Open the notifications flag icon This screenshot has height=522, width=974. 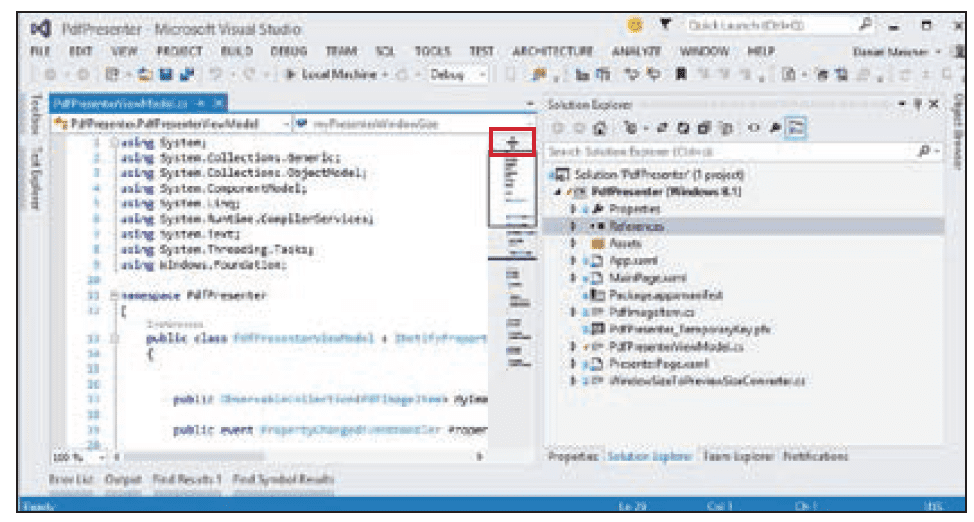point(665,25)
